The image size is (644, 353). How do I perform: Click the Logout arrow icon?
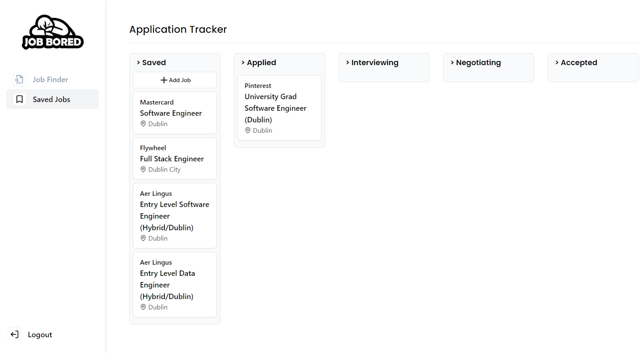click(15, 334)
